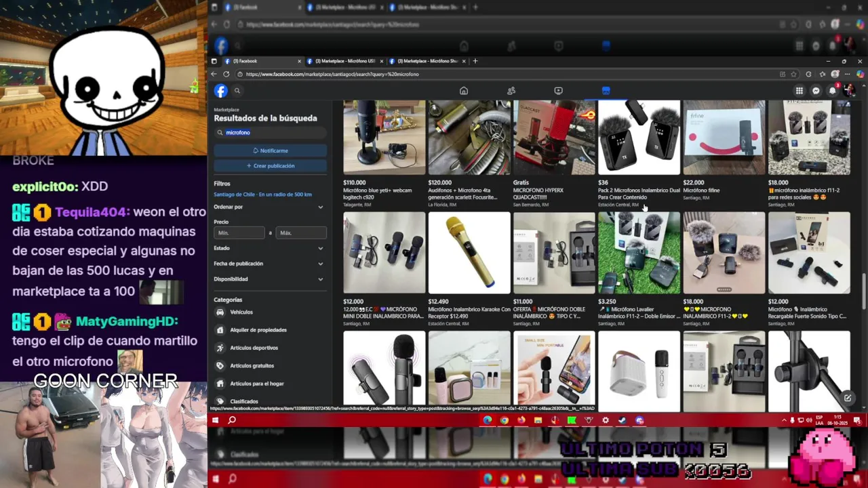The image size is (868, 488).
Task: Click the browser address bar URL
Action: point(332,74)
